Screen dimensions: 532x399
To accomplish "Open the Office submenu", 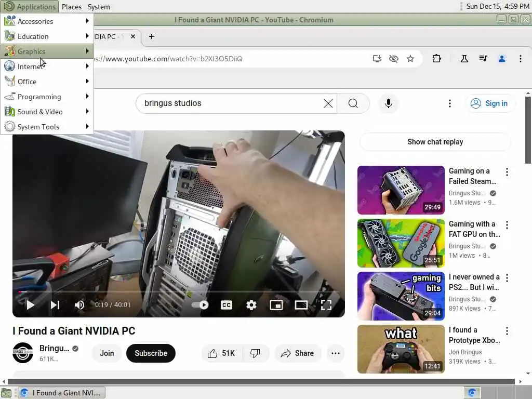I will point(47,82).
